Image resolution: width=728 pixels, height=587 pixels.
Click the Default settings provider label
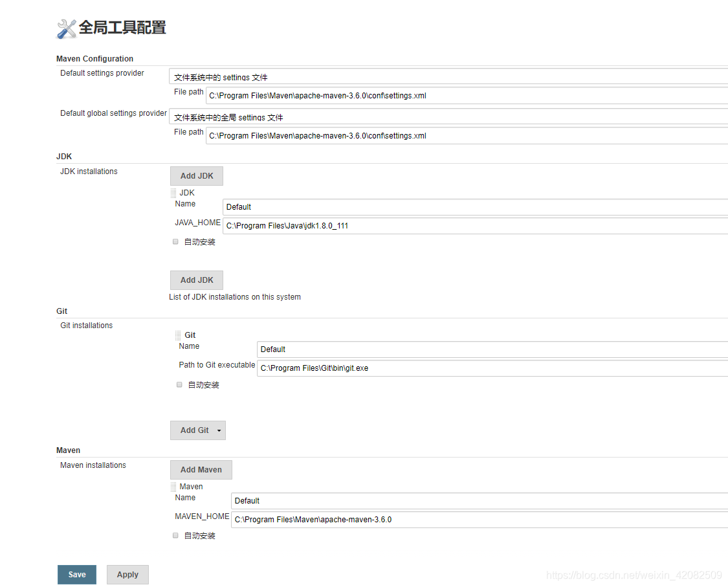(102, 73)
